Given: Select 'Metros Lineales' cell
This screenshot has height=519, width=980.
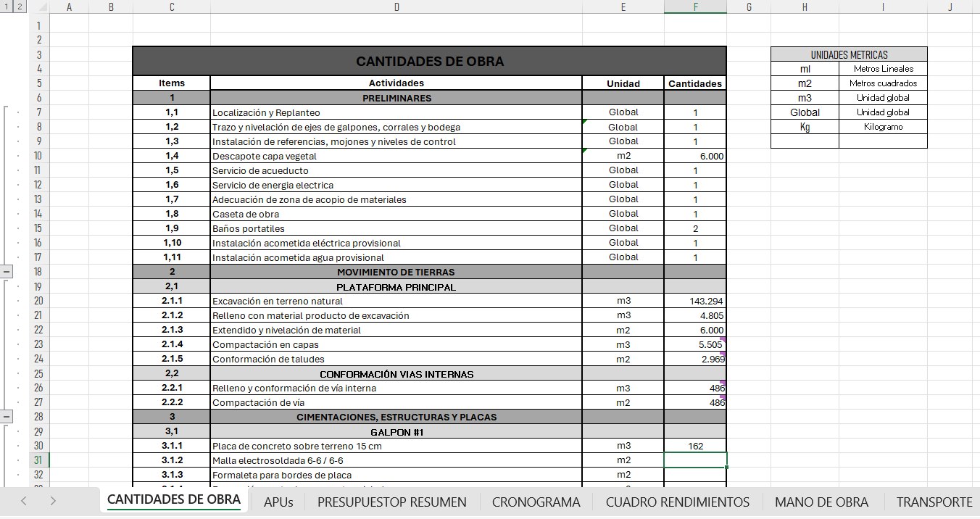Looking at the screenshot, I should point(883,69).
